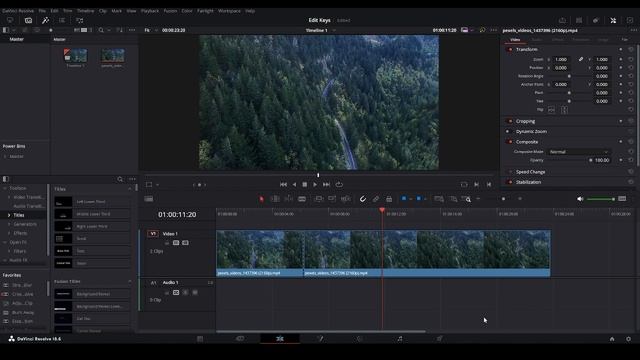Screen dimensions: 640x360
Task: Click the Overwrite Clip toolbar icon
Action: point(332,199)
